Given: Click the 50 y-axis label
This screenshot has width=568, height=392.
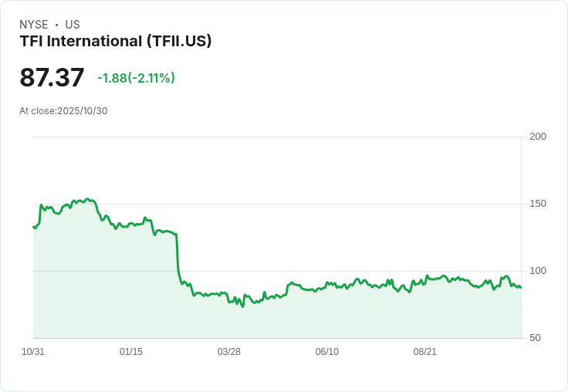Looking at the screenshot, I should (535, 338).
